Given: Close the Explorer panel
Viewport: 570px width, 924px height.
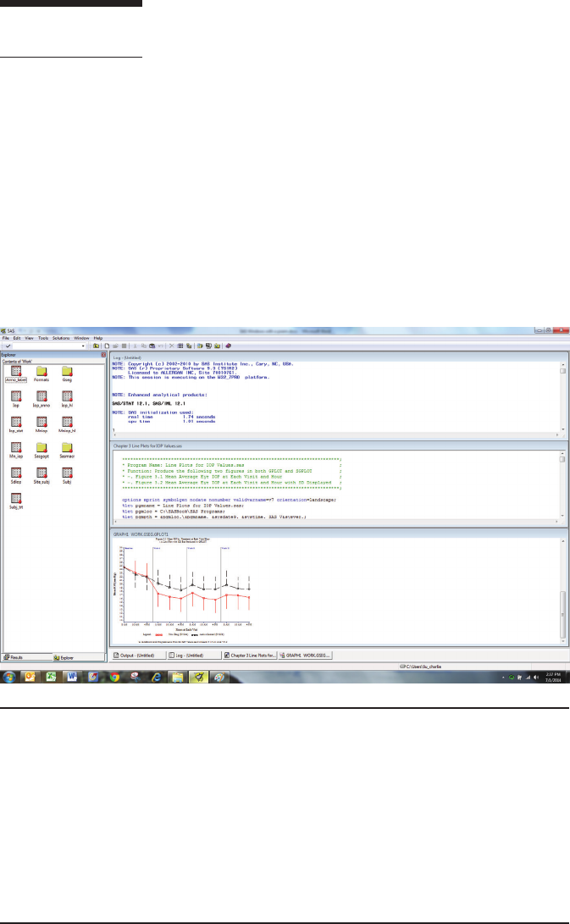Looking at the screenshot, I should (103, 354).
